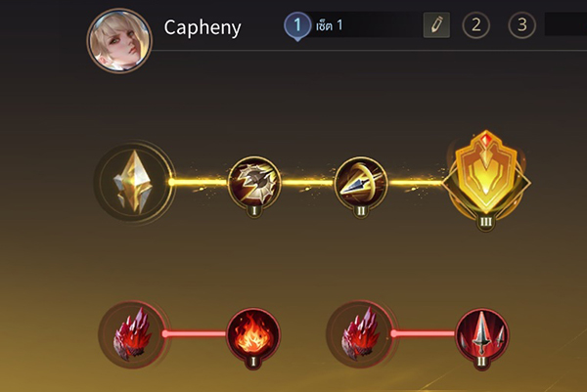
Task: Click the II badge beneath the golden spear rune
Action: (361, 211)
